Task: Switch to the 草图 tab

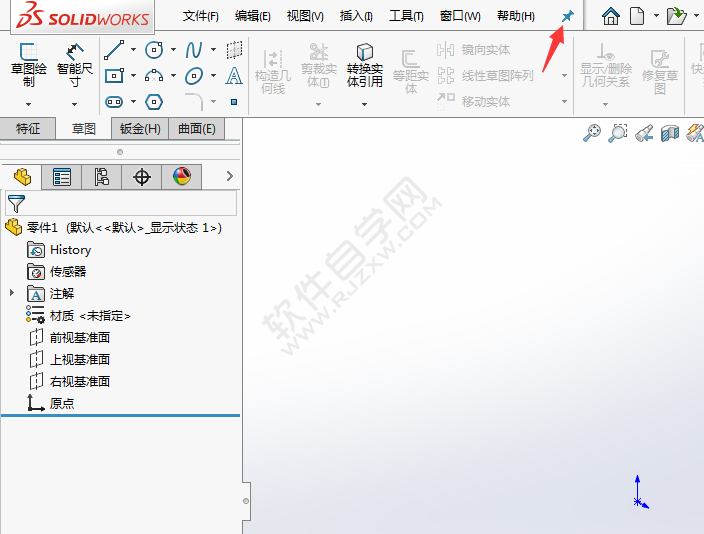Action: [x=84, y=129]
